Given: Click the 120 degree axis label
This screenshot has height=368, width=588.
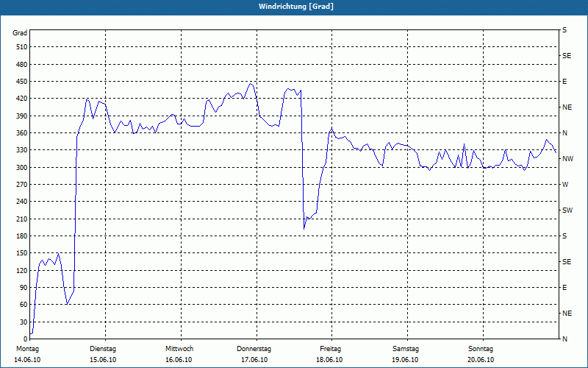Looking at the screenshot, I should coord(22,270).
